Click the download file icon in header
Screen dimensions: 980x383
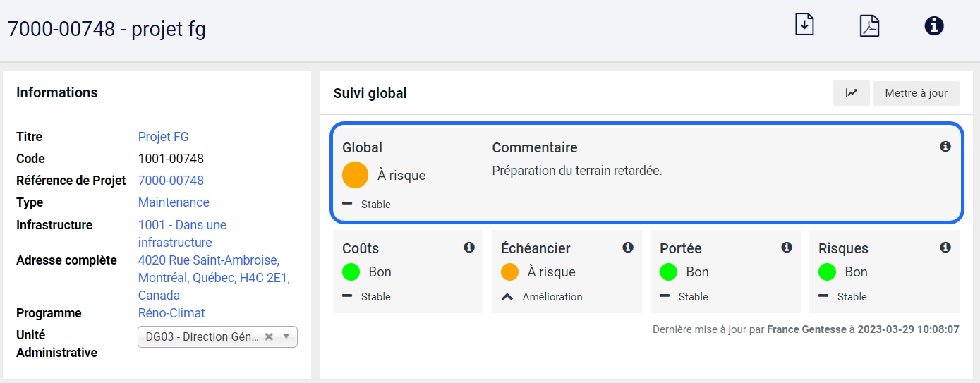(804, 25)
